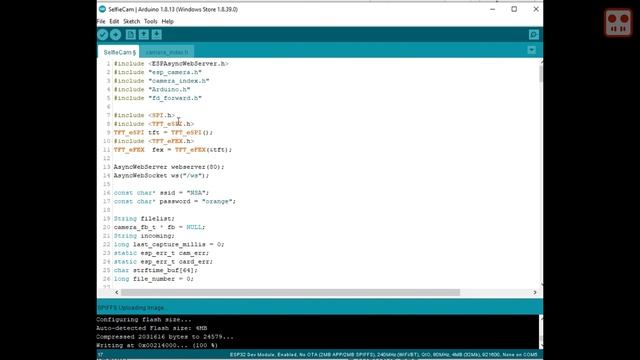Click the TFT_eSPI tft declaration line
640x360 pixels.
click(163, 132)
